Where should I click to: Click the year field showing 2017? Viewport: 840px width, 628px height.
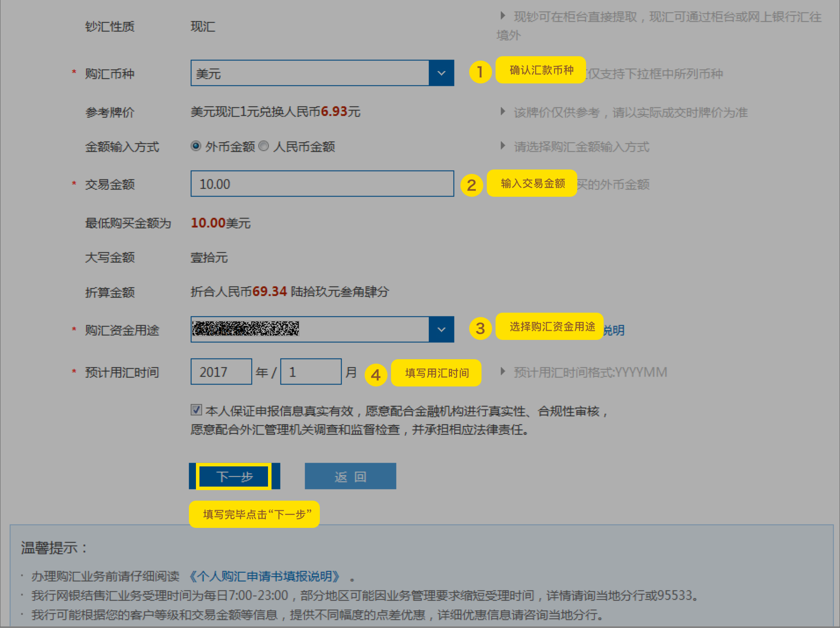coord(221,372)
